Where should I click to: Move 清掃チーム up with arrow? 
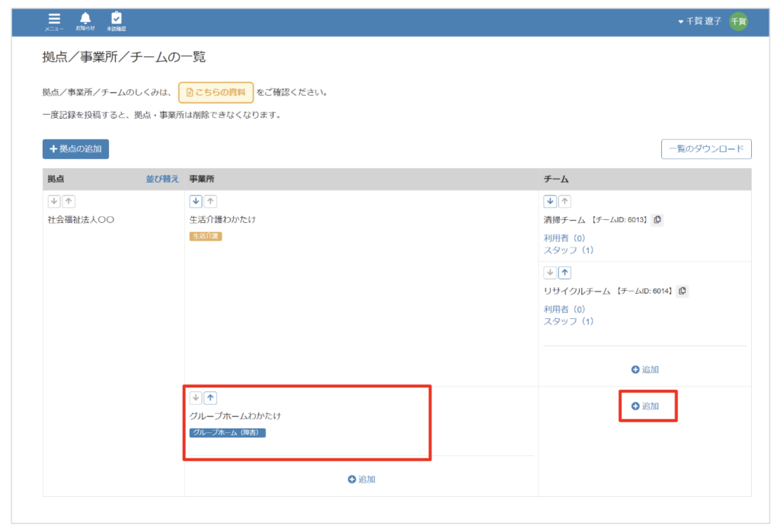[x=564, y=202]
